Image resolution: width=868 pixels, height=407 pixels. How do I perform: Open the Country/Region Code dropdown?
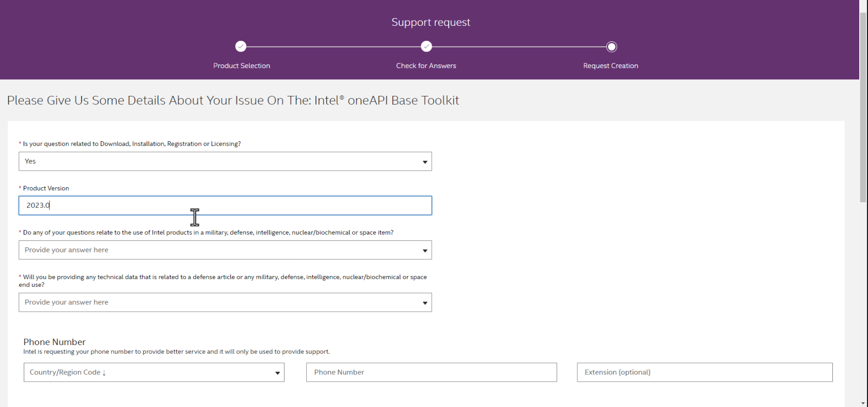(154, 372)
